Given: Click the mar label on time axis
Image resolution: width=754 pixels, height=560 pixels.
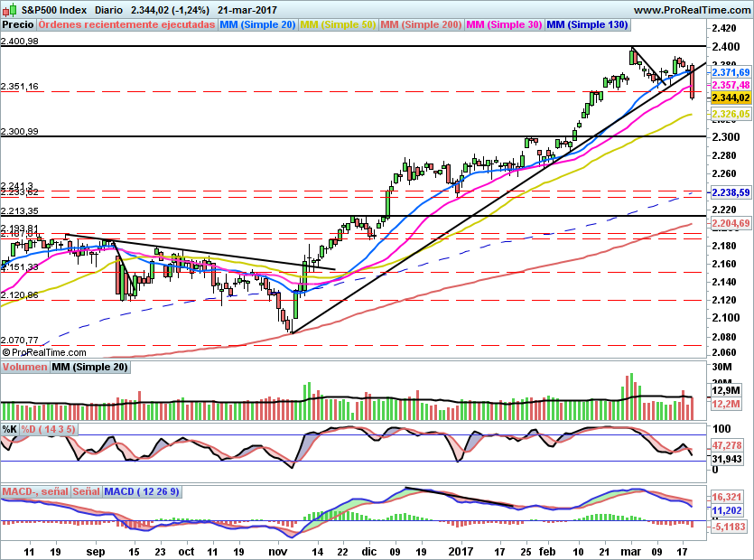Looking at the screenshot, I should click(x=631, y=552).
